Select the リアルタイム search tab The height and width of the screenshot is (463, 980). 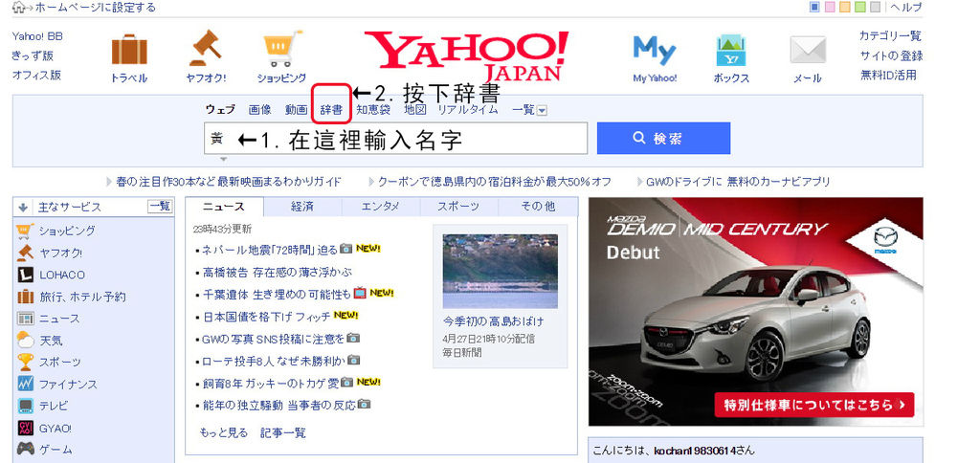click(467, 110)
